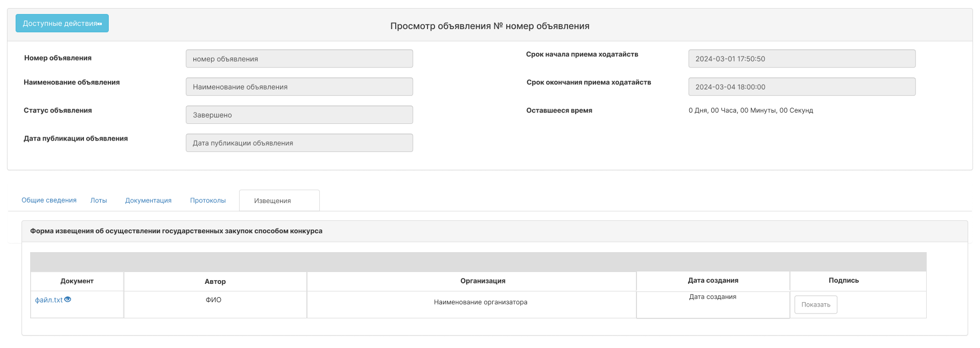Screen dimensions: 980x348
Task: Open the Доступные действия dropdown
Action: pos(62,23)
